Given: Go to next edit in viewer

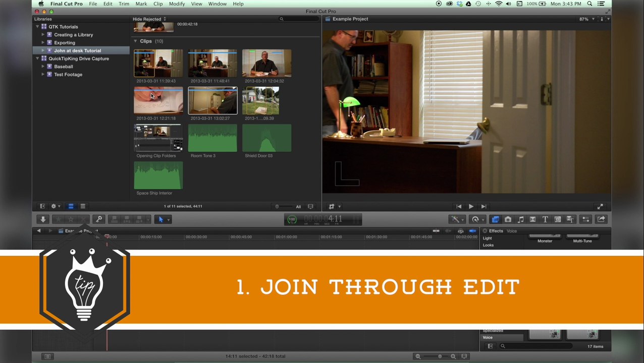Looking at the screenshot, I should tap(484, 206).
